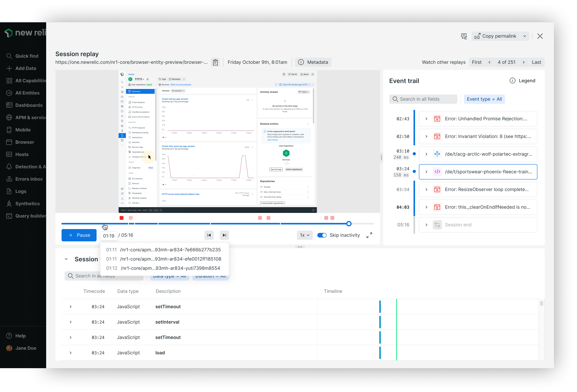Open Synthetics from the sidebar
Image resolution: width=577 pixels, height=392 pixels.
[x=23, y=204]
